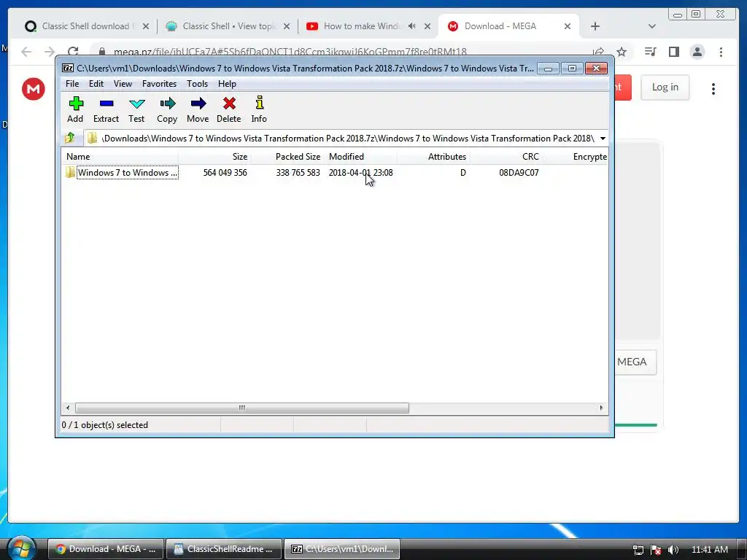Sort by the Name column header
Viewport: 747px width, 560px height.
(x=120, y=157)
